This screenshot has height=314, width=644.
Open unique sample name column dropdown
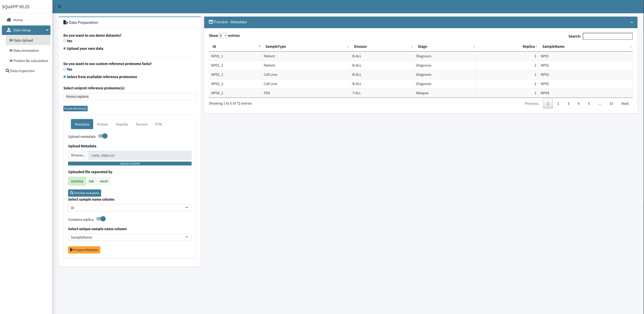130,237
